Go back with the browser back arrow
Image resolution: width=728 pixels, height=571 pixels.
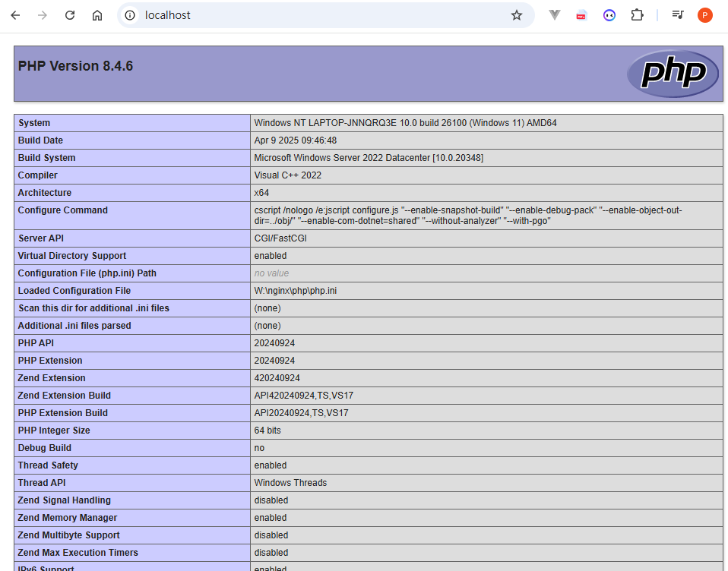(x=15, y=15)
